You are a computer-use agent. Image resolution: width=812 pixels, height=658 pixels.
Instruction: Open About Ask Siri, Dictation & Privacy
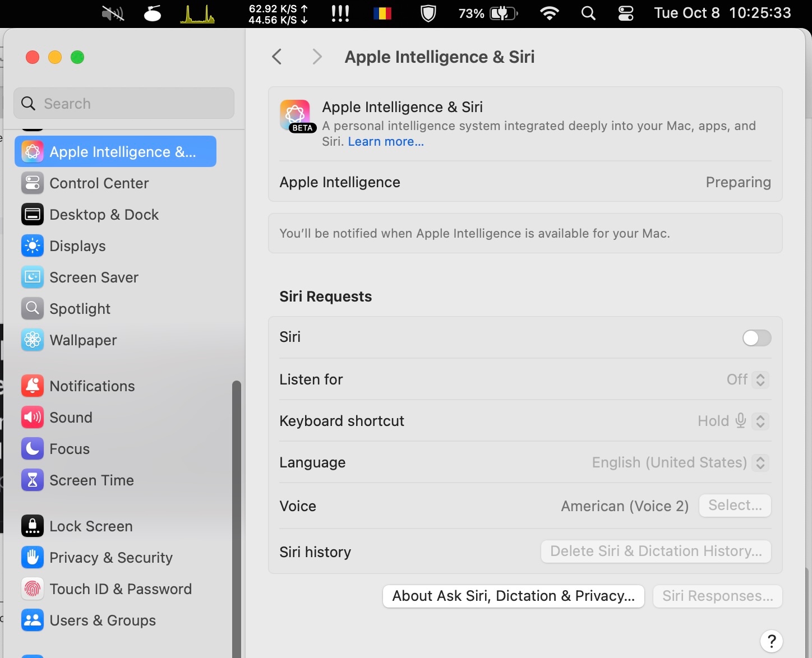point(514,596)
